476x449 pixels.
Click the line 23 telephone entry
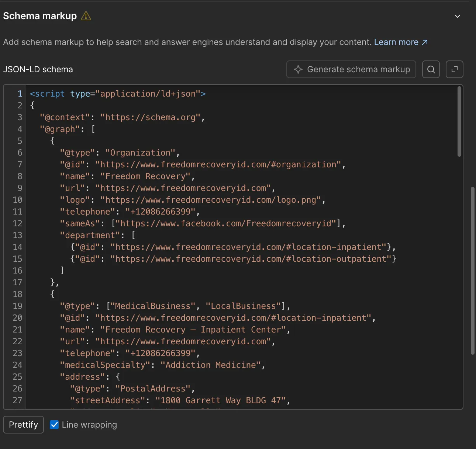(130, 353)
